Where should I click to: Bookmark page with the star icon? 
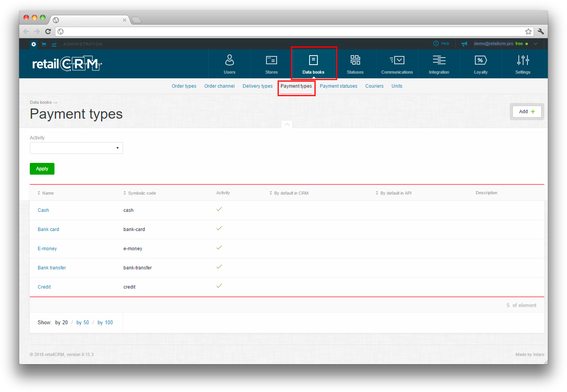pos(528,31)
